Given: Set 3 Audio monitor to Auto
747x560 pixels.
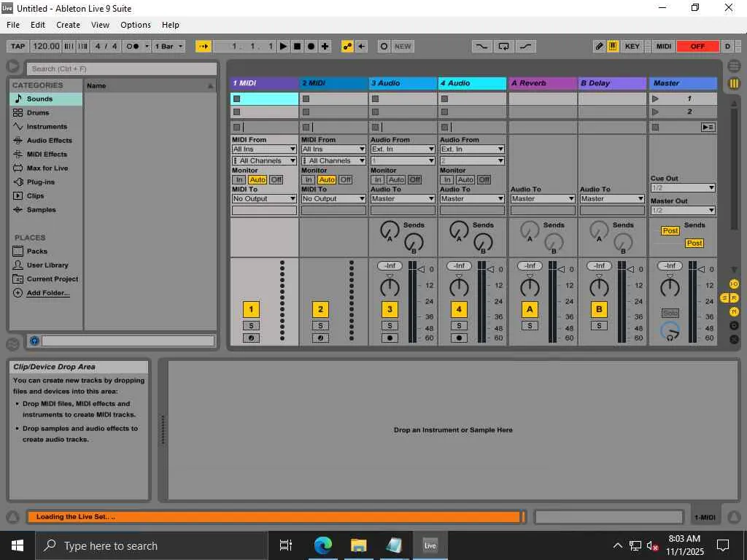Looking at the screenshot, I should pos(396,179).
